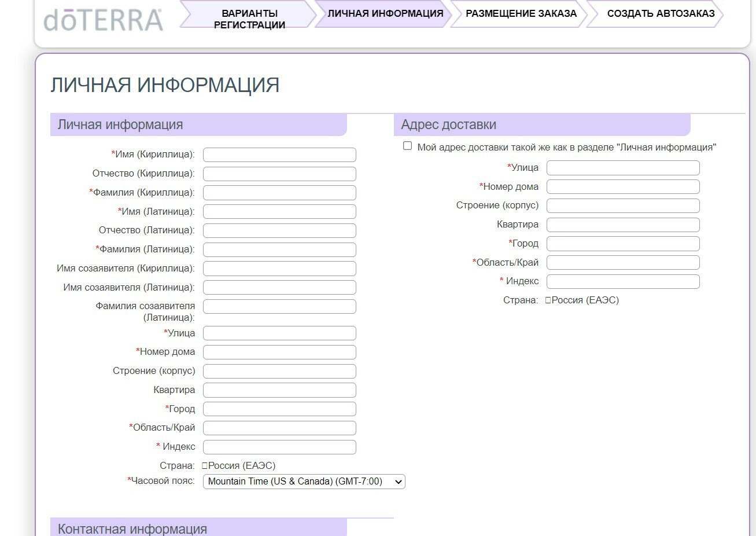Click into Отчество (Кириллица) field
756x536 pixels.
279,174
